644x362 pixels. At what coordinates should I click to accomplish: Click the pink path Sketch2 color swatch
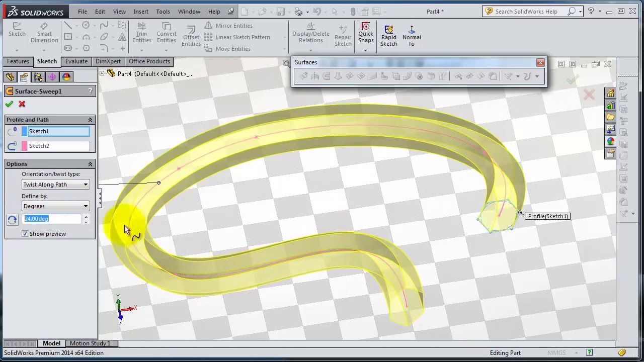tap(25, 146)
